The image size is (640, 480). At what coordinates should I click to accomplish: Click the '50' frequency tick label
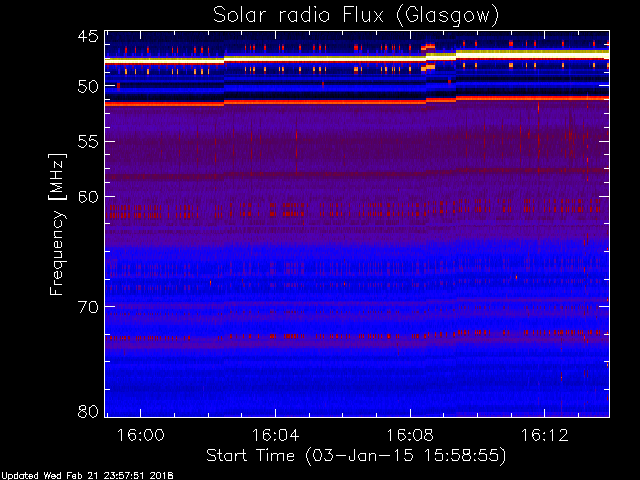(x=88, y=87)
